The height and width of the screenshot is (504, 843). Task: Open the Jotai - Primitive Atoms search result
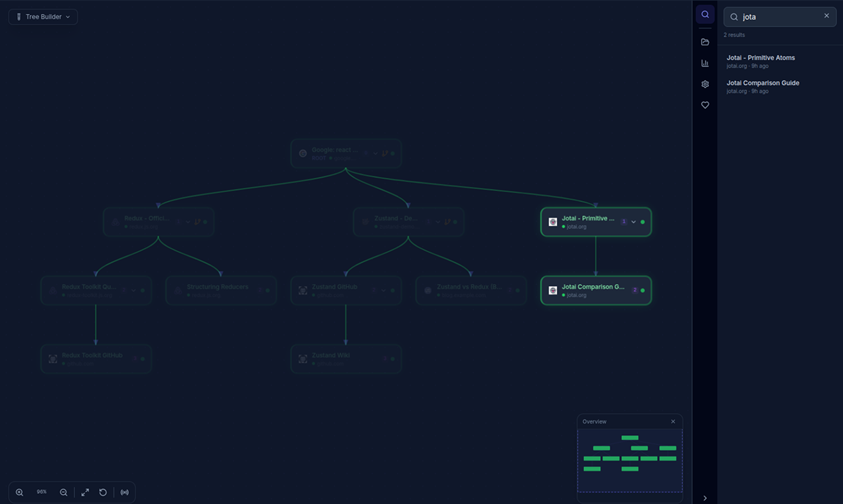pos(780,61)
